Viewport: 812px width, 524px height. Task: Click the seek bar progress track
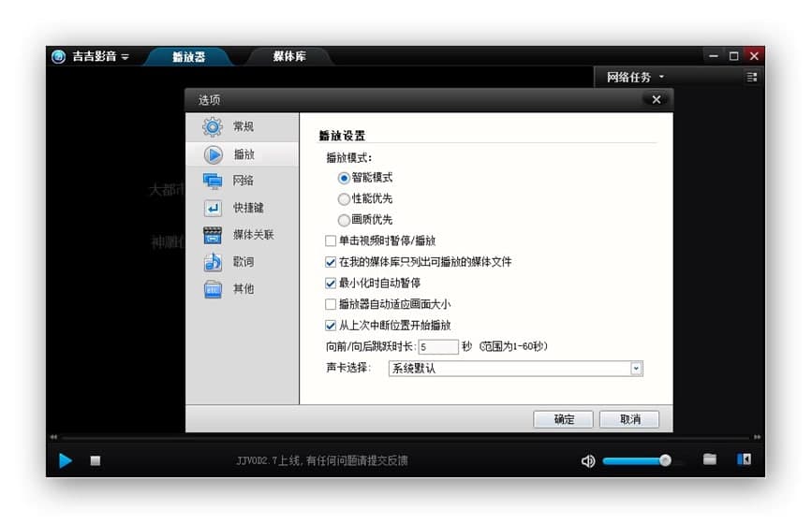pos(406,437)
